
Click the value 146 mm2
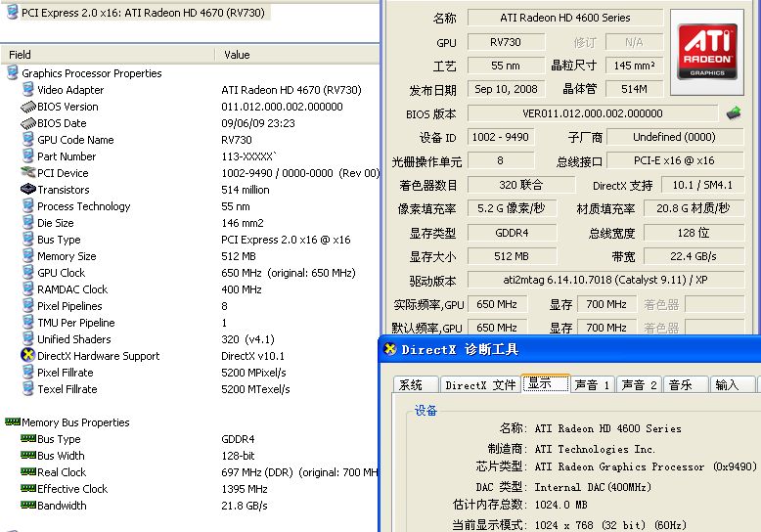[243, 223]
